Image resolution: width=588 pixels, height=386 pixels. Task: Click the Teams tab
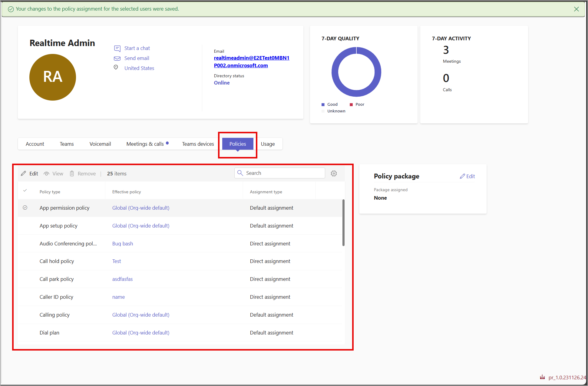click(x=67, y=144)
